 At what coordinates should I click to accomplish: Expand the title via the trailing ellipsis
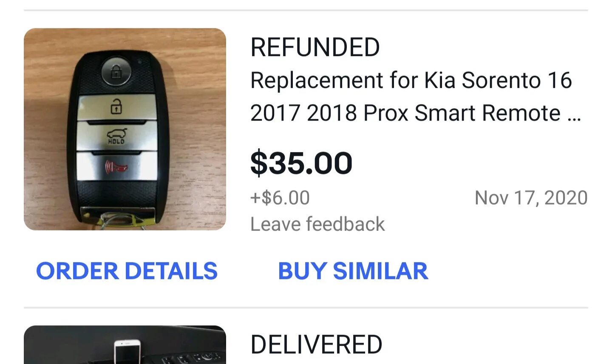pyautogui.click(x=574, y=114)
